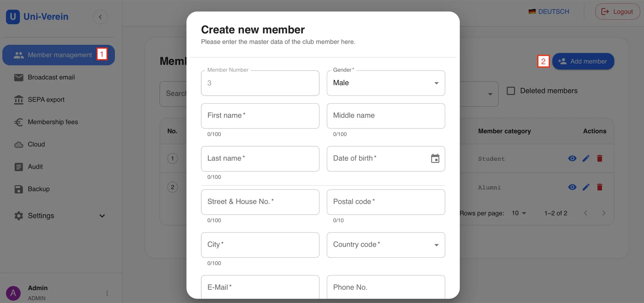Click the Postal code field
This screenshot has height=303, width=644.
(386, 202)
